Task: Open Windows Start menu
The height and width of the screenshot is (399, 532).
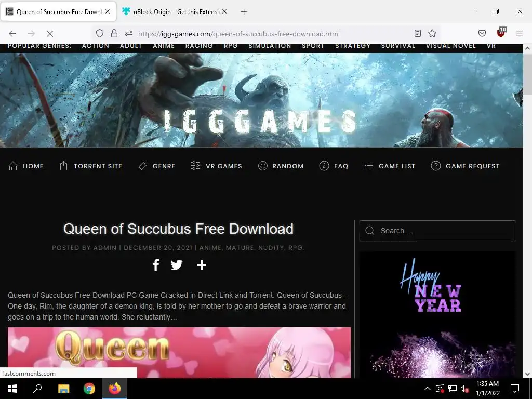Action: (12, 389)
